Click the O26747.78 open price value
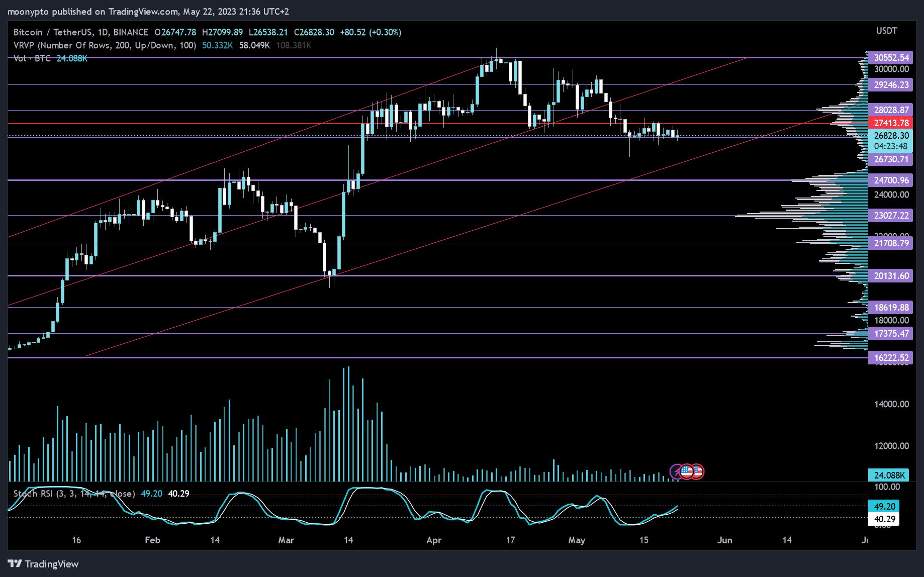 coord(175,32)
